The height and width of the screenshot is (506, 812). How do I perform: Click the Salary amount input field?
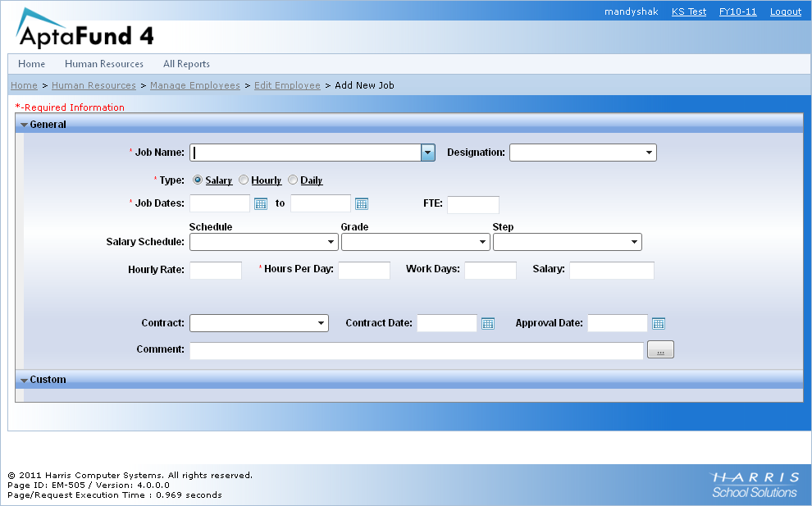coord(612,271)
